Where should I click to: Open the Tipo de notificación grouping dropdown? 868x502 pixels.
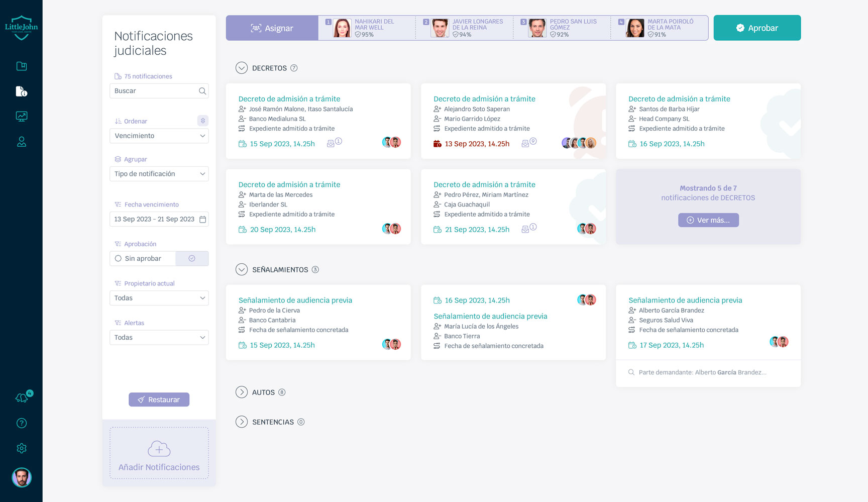(x=159, y=174)
